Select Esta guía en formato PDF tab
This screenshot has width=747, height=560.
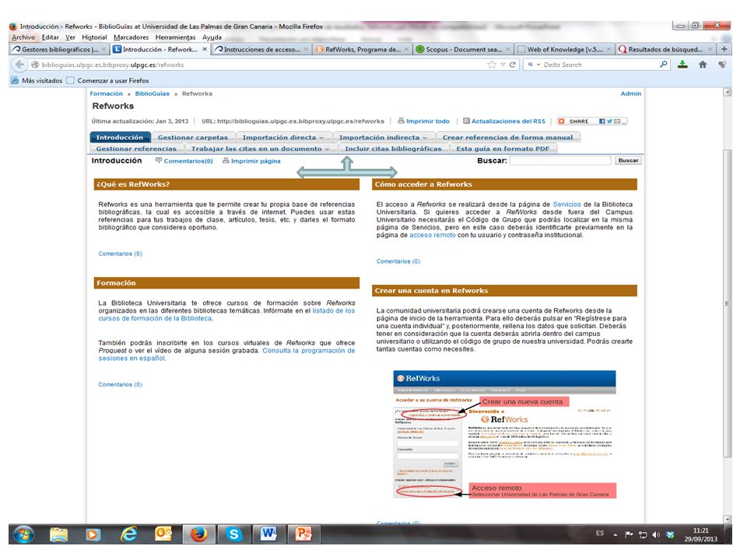pyautogui.click(x=503, y=149)
